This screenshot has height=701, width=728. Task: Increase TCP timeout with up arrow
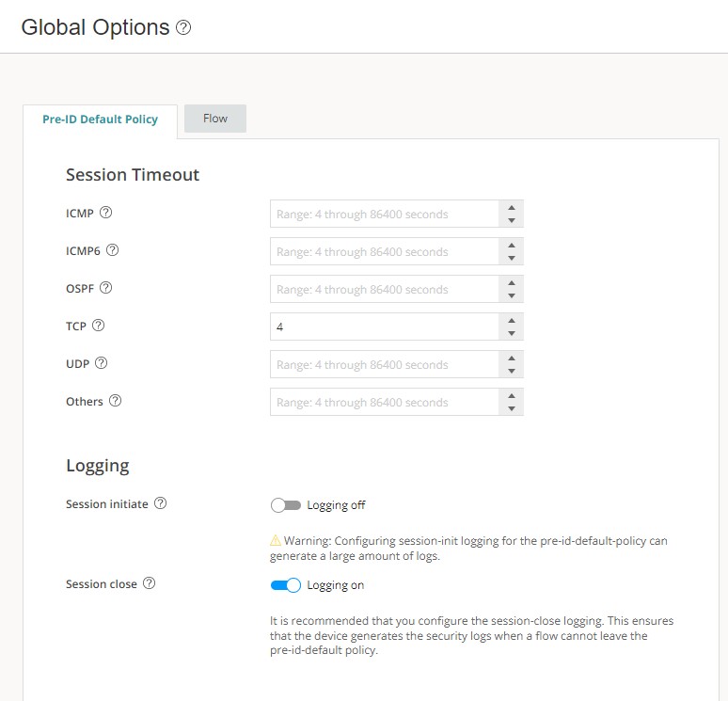tap(511, 320)
